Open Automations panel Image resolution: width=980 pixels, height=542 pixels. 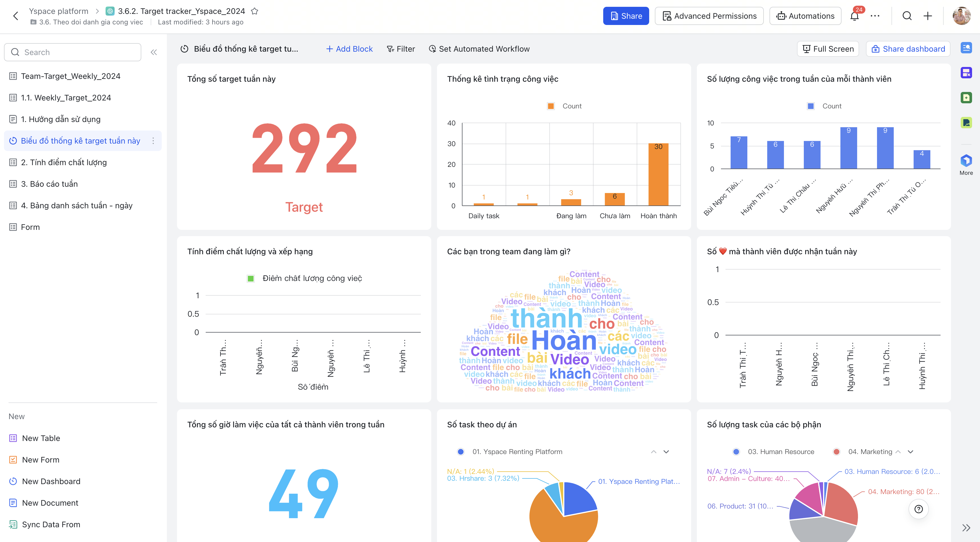(806, 16)
